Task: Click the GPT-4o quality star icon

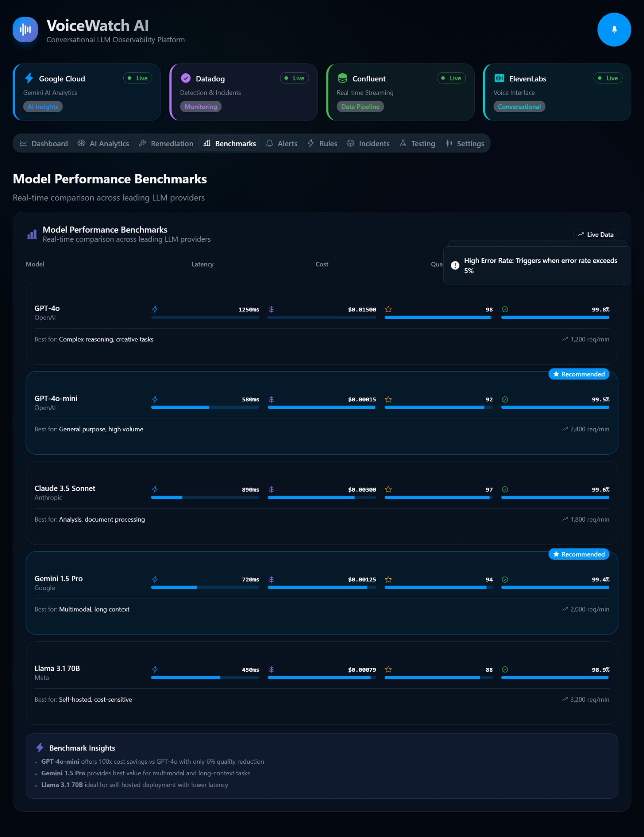Action: (388, 309)
